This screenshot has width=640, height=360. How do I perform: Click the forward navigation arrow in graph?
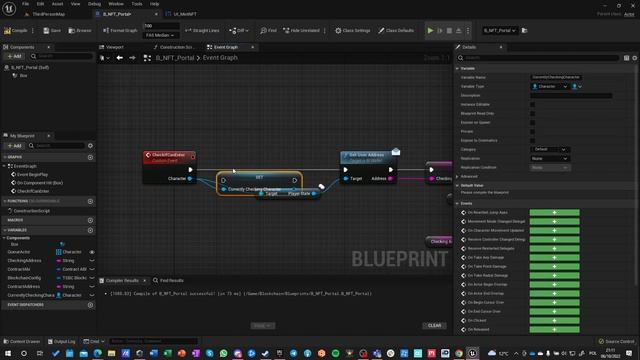(132, 58)
